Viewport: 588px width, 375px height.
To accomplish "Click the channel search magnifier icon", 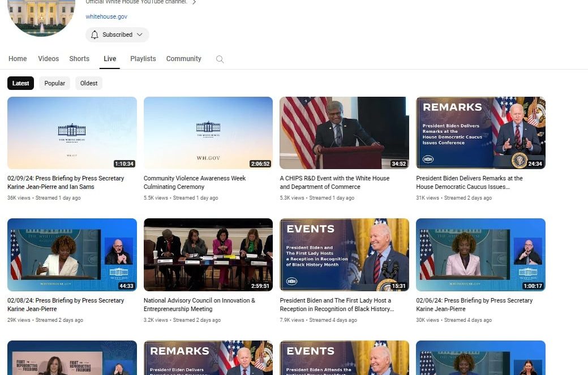I will click(x=220, y=59).
